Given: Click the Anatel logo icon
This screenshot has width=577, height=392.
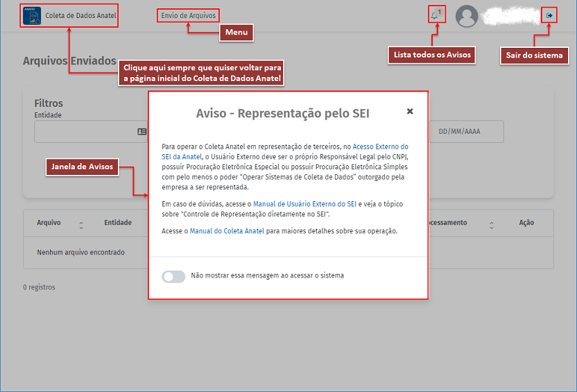Looking at the screenshot, I should pyautogui.click(x=31, y=15).
